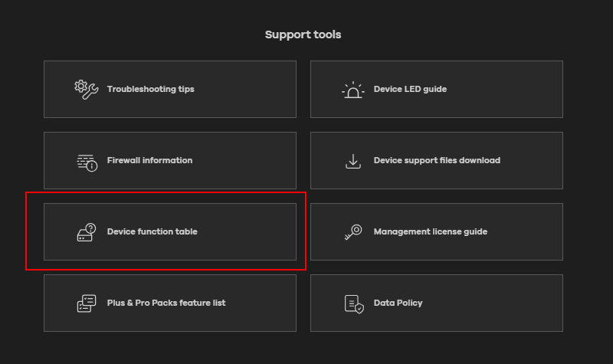Open the Management license guide label

430,231
